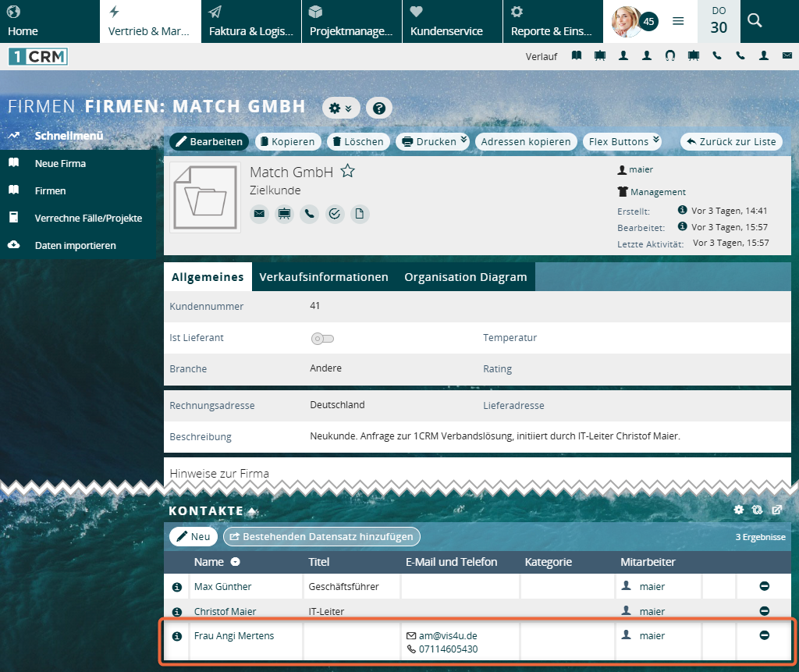The height and width of the screenshot is (672, 799).
Task: Click the email address am@vis4u.de
Action: point(448,636)
